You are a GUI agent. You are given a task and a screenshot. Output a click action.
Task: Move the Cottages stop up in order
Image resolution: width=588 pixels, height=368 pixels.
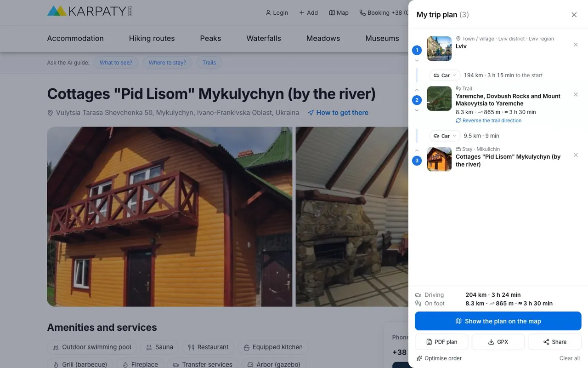[417, 150]
